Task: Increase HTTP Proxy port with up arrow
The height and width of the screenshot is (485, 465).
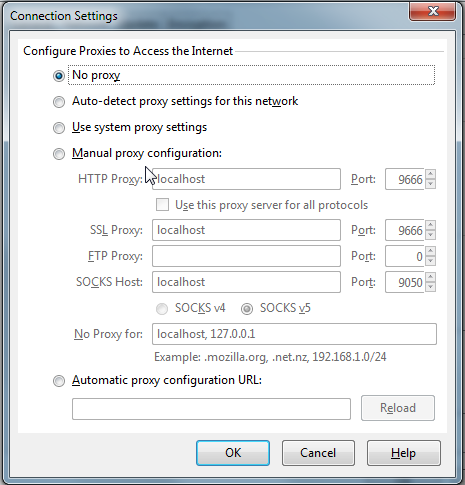Action: [x=430, y=174]
